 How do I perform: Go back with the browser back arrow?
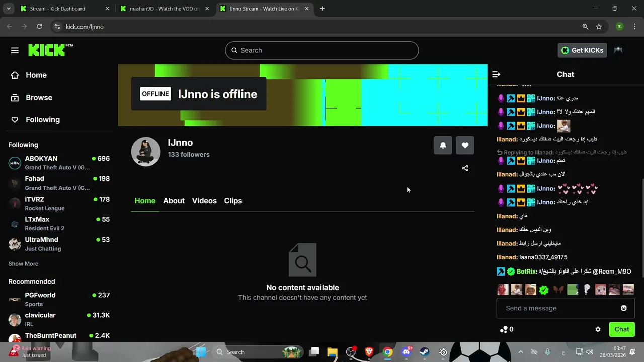coord(9,27)
